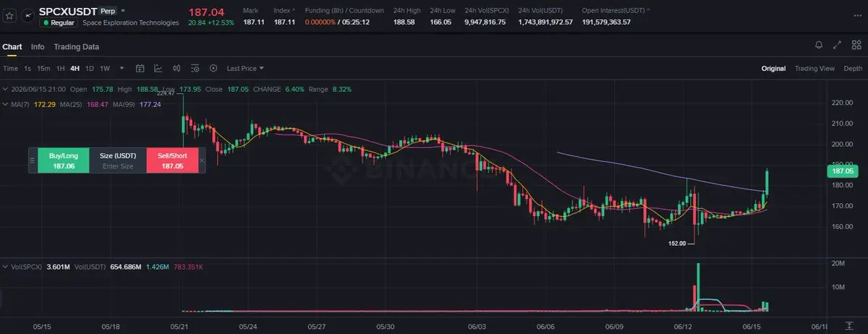This screenshot has width=868, height=334.
Task: Click the Vol(USDT) 654.686M label
Action: coord(107,267)
